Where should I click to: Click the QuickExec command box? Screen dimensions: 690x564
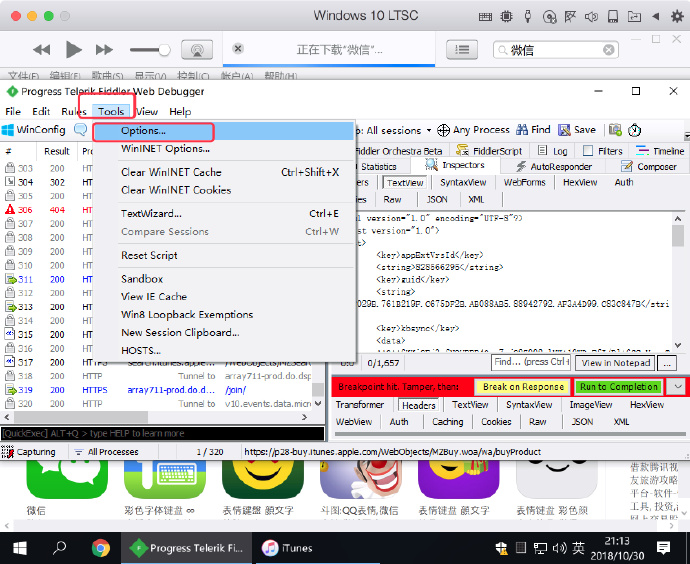pyautogui.click(x=162, y=434)
